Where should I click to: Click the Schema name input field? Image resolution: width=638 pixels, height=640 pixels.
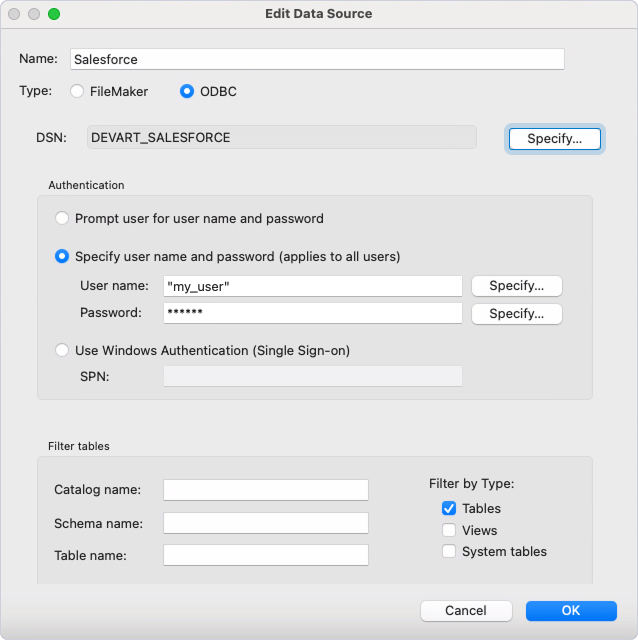click(266, 523)
